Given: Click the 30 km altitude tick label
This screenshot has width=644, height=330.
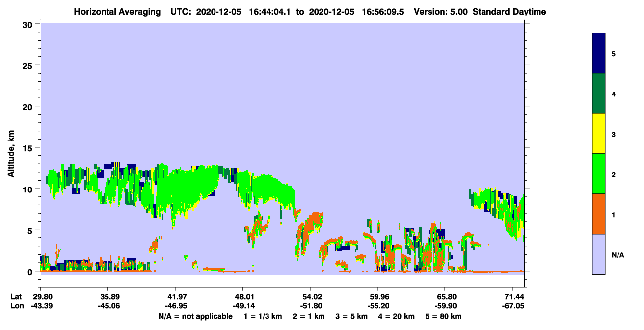Looking at the screenshot, I should click(29, 24).
